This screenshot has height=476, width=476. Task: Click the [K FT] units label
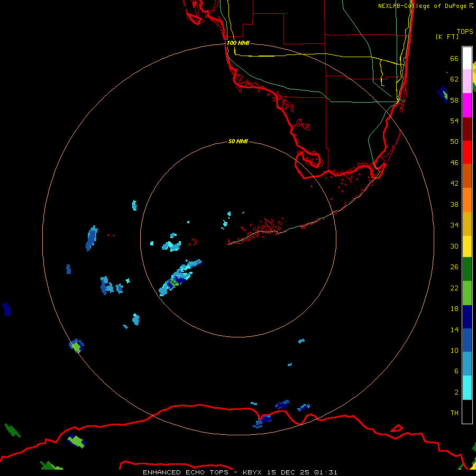click(447, 36)
